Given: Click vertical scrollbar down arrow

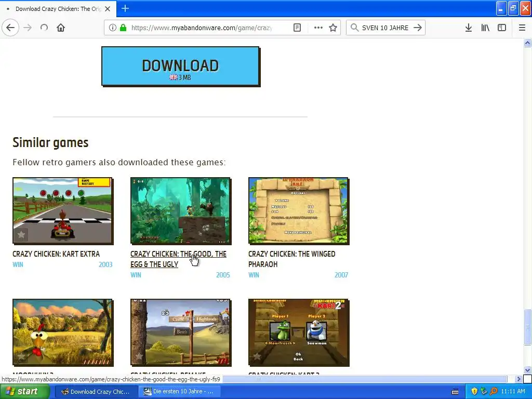Looking at the screenshot, I should [527, 370].
